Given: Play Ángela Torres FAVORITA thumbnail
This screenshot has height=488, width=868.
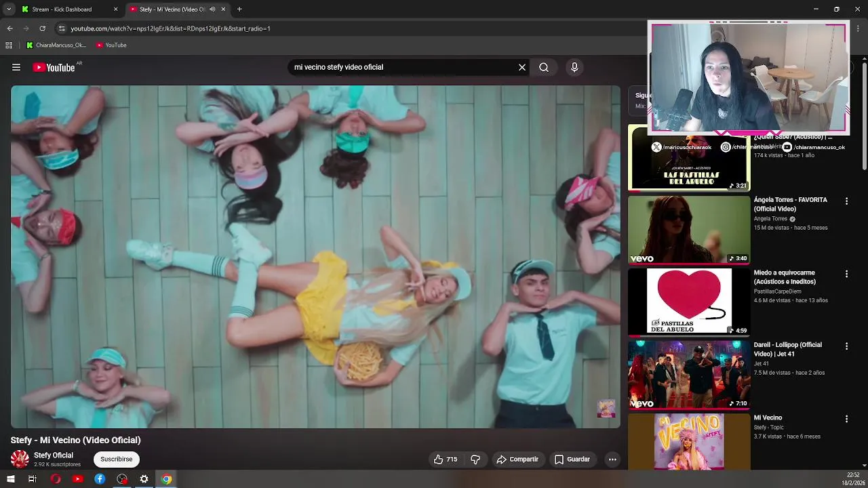Looking at the screenshot, I should [x=689, y=230].
